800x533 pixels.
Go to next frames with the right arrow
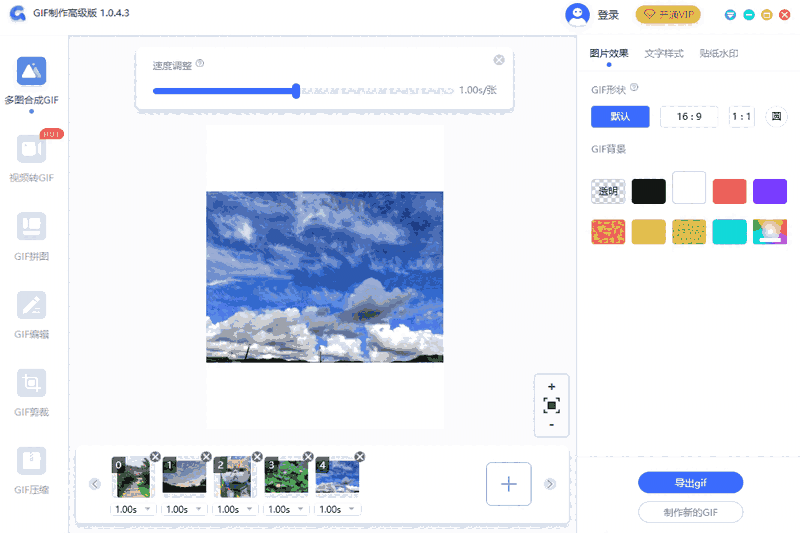point(549,484)
